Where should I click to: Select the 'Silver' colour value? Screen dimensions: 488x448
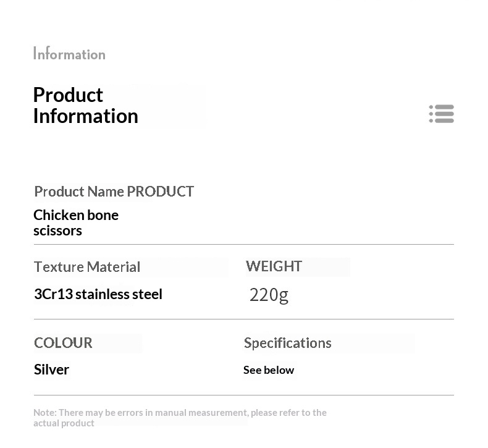(51, 370)
